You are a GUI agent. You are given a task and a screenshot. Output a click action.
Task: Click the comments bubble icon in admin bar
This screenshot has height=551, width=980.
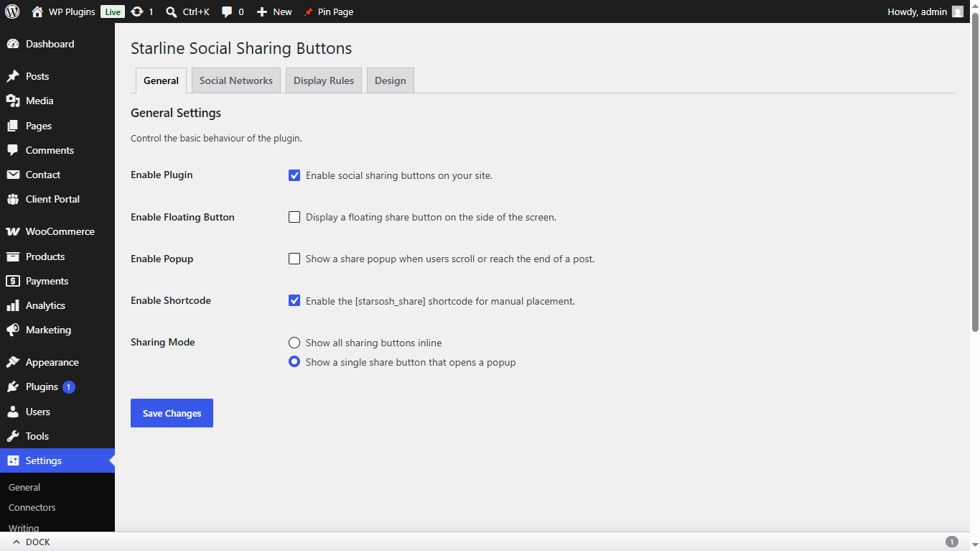pos(227,11)
